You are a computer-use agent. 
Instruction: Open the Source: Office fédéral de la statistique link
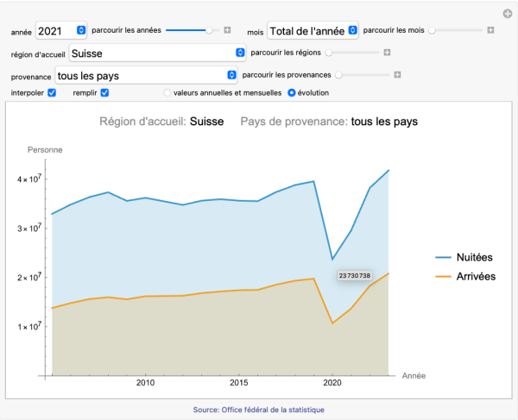click(x=259, y=410)
